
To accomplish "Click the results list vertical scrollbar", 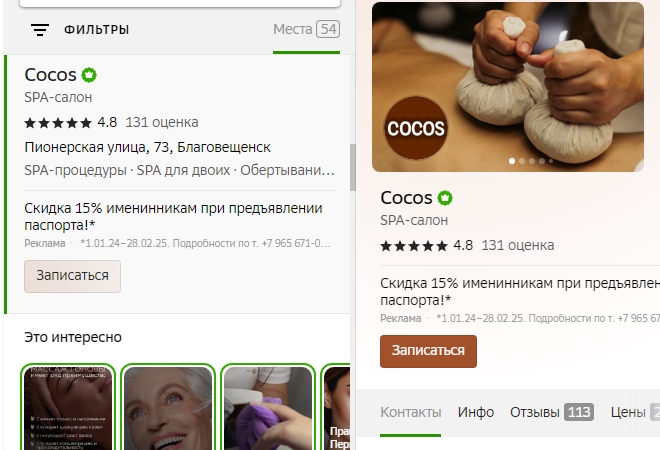I will point(353,167).
